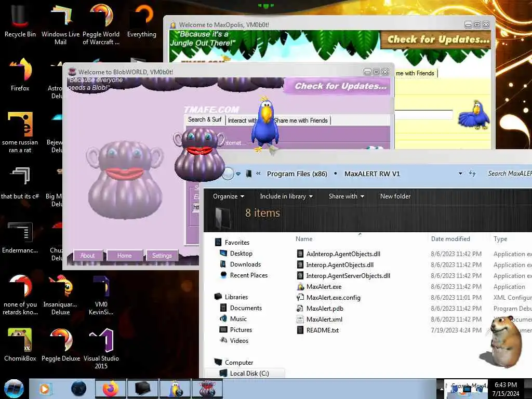Viewport: 532px width, 399px height.
Task: Open Settings in BlobWORLD
Action: pyautogui.click(x=162, y=256)
